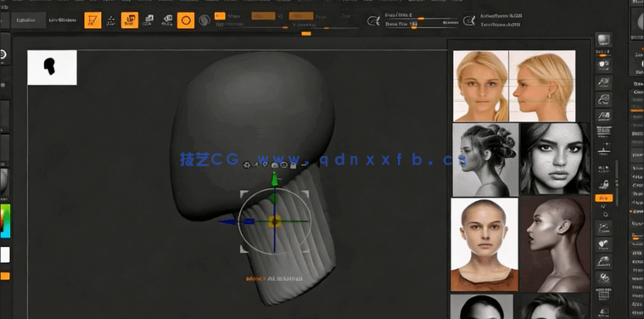Click the BPR render icon

[x=603, y=40]
